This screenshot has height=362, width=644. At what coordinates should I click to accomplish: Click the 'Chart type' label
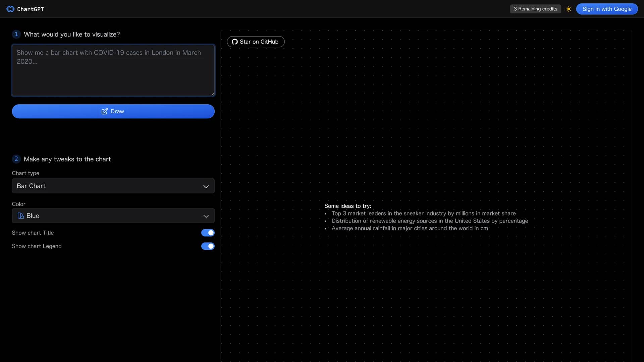(25, 173)
